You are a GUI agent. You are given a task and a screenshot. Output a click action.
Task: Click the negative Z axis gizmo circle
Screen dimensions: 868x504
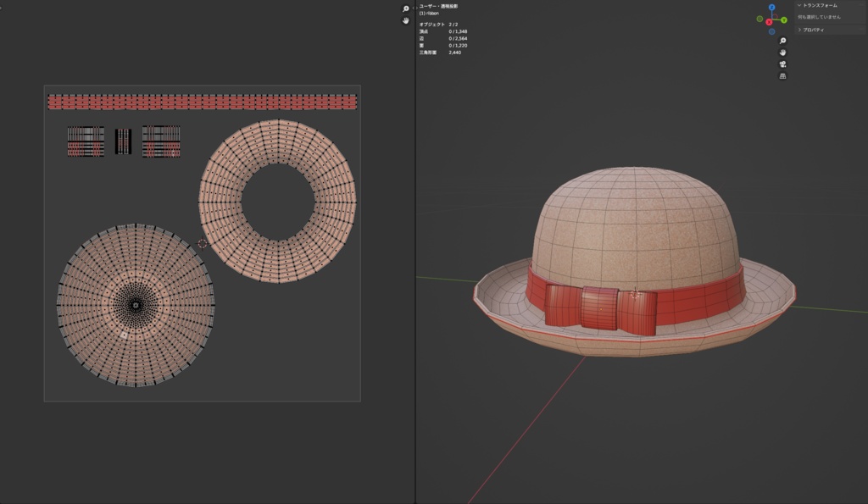tap(771, 31)
